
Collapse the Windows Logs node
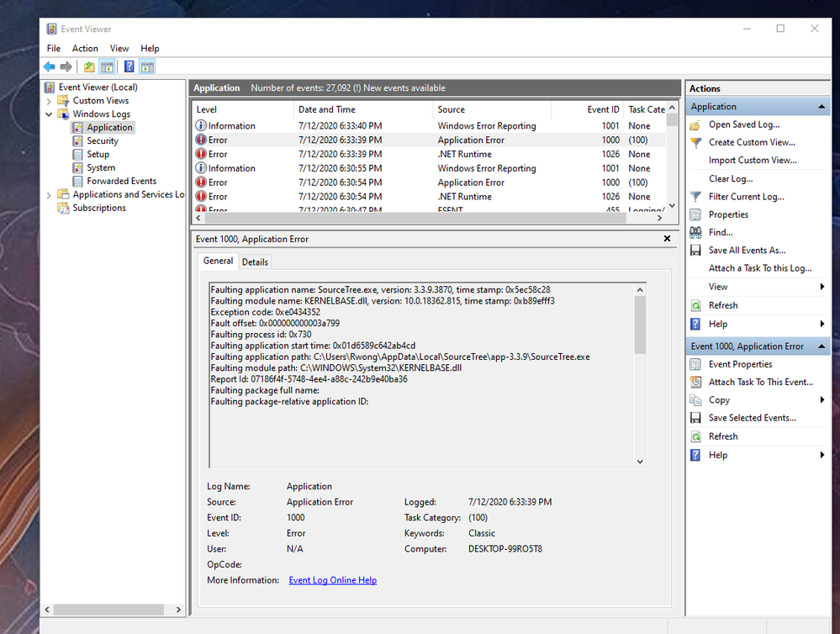[x=49, y=114]
